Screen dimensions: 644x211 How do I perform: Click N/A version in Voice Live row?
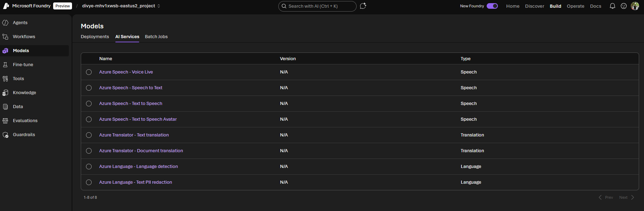284,72
